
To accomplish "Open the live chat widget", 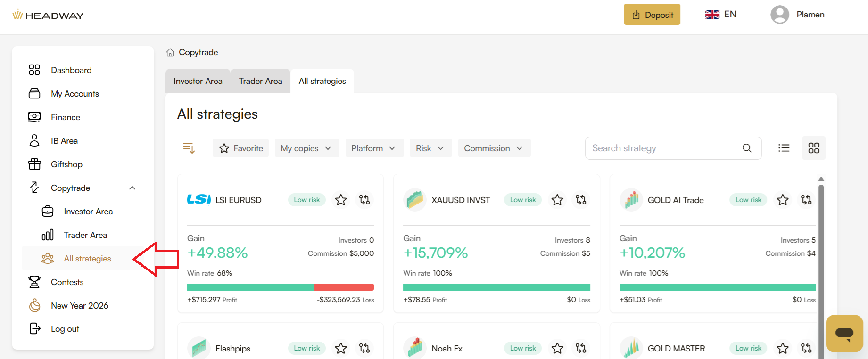I will pos(844,334).
